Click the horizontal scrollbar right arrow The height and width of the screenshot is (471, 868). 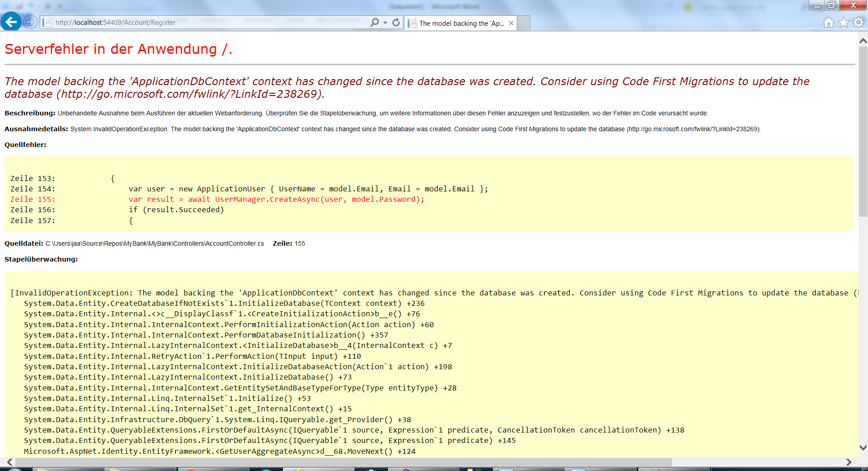[x=849, y=462]
